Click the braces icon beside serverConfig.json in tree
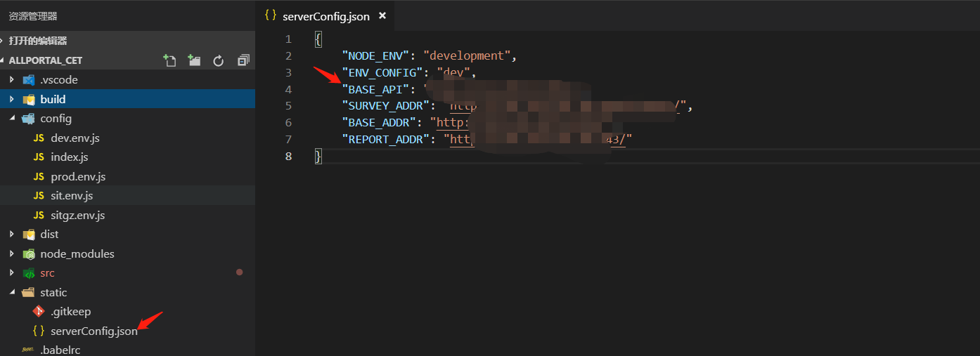Screen dimensions: 980x356 39,331
